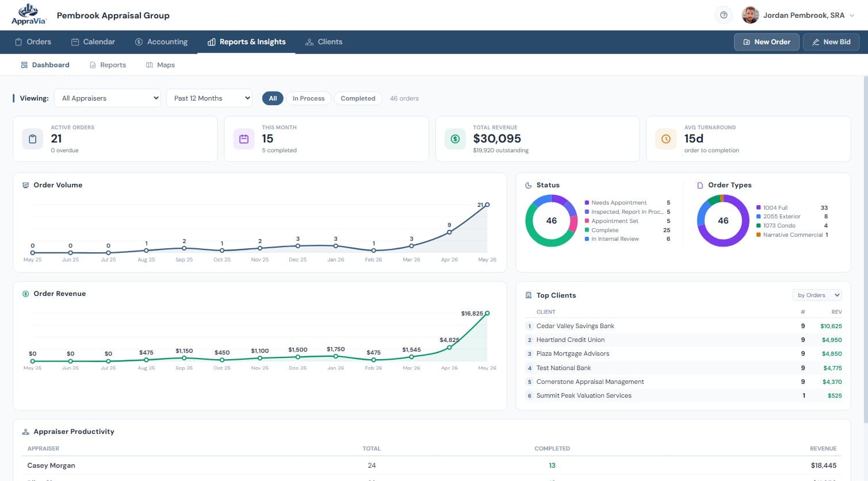This screenshot has height=481, width=868.
Task: Click the Calendar tab icon
Action: click(x=75, y=42)
